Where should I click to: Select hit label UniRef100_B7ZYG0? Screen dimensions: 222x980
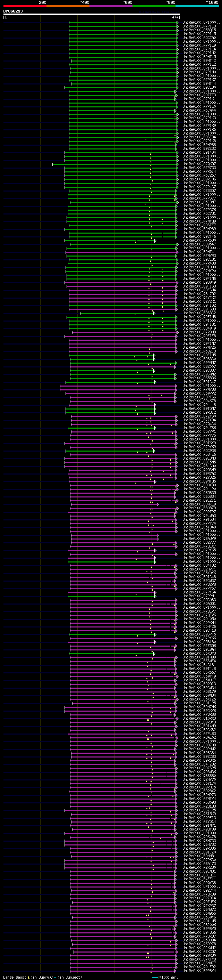pos(199,416)
